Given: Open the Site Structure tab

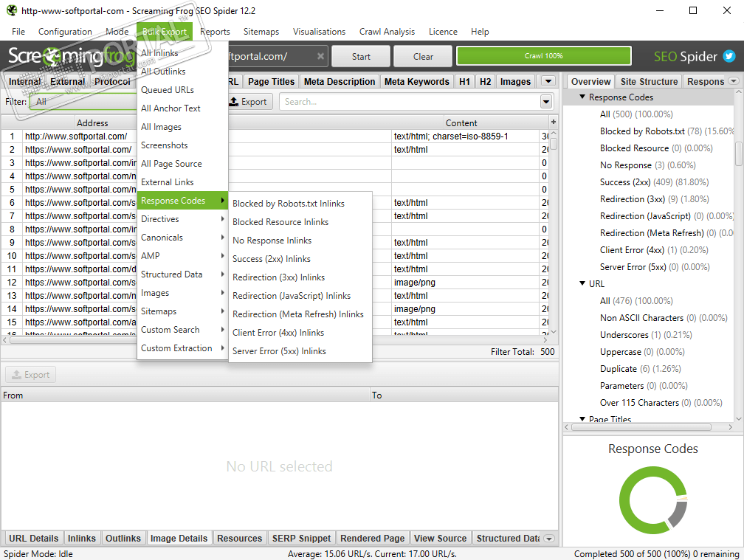Looking at the screenshot, I should pos(649,82).
